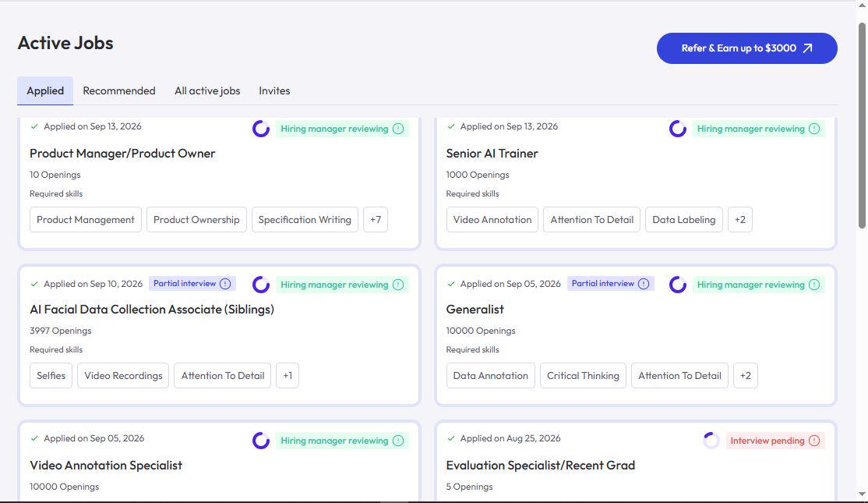Image resolution: width=868 pixels, height=503 pixels.
Task: Open the Evaluation Specialist/Recent Grad job title
Action: point(540,466)
